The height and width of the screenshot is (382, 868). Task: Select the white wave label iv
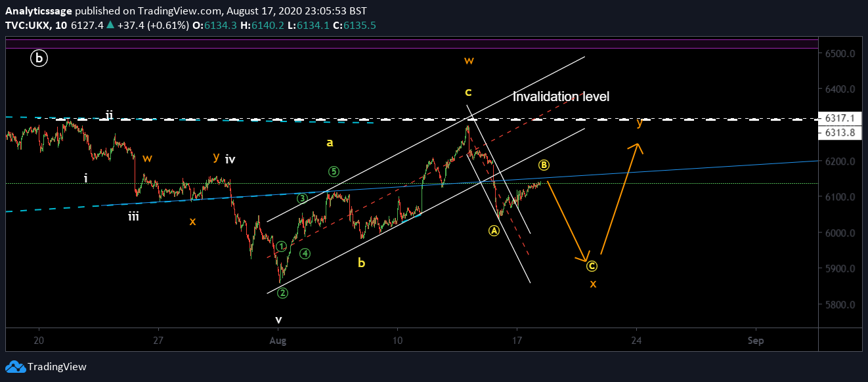(230, 159)
